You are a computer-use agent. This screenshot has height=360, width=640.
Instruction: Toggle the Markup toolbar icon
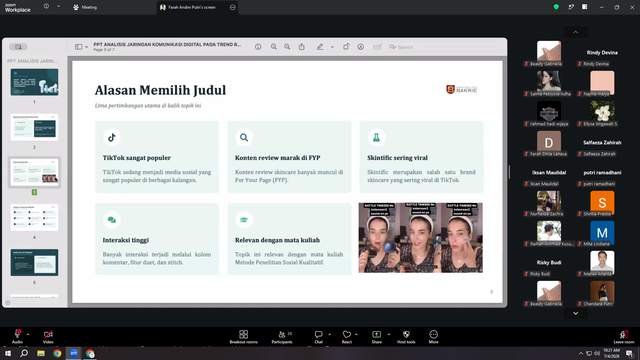(x=361, y=47)
